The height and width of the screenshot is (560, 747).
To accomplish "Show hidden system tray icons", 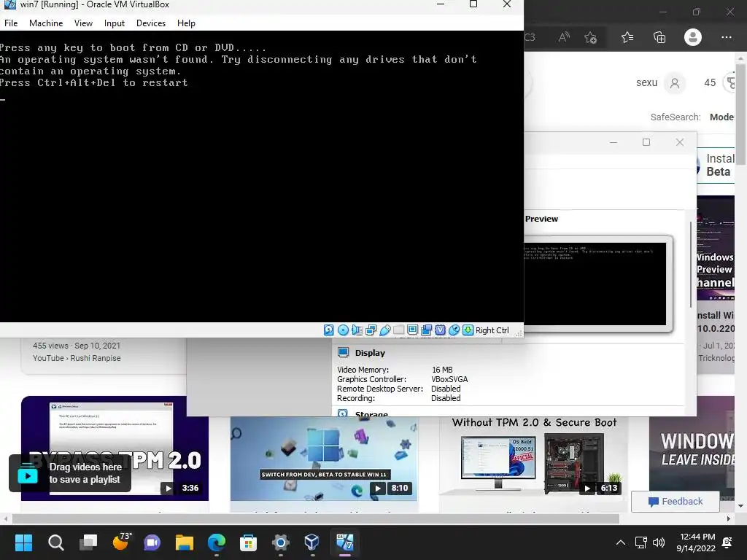I will tap(620, 542).
